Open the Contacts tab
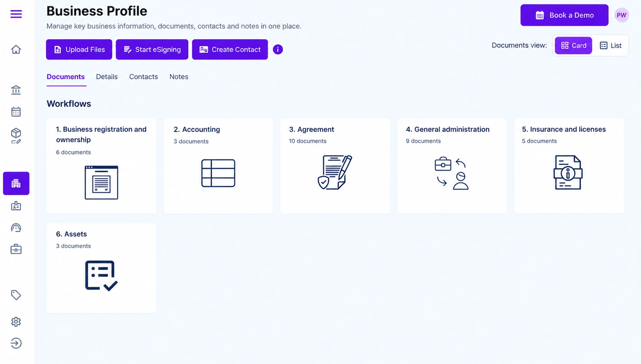Viewport: 641px width, 364px height. [143, 77]
